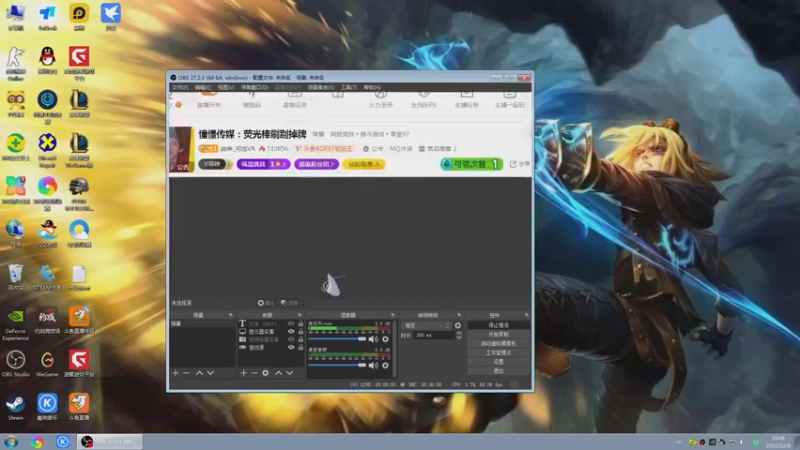800x450 pixels.
Task: Move source up in Sources list
Action: tap(279, 373)
